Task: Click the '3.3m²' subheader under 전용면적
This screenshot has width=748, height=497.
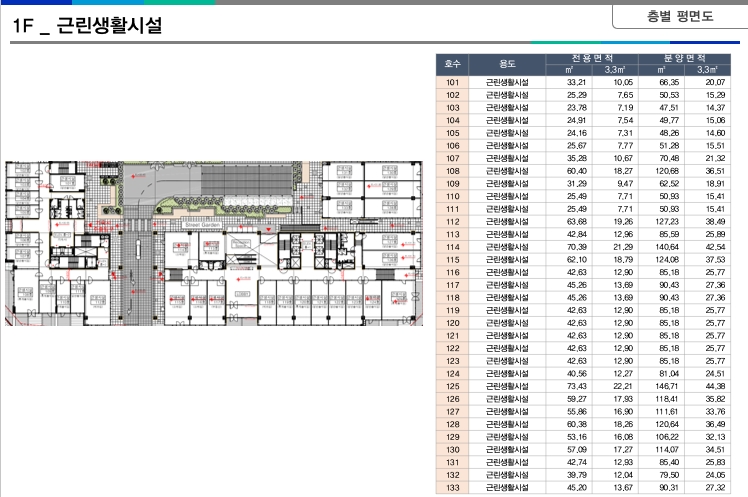Action: [615, 70]
